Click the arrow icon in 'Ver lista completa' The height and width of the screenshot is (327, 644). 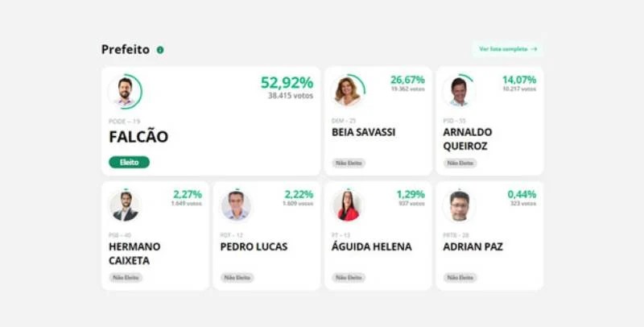pos(534,49)
